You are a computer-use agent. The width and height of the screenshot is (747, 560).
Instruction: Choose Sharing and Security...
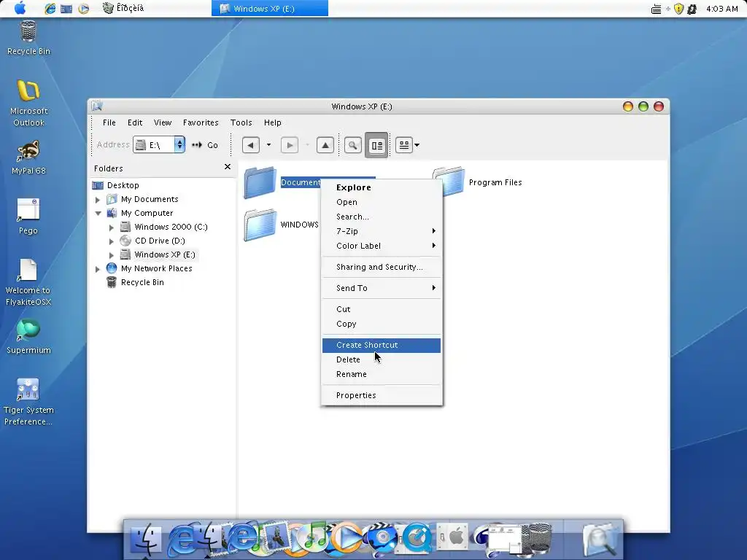tap(381, 267)
